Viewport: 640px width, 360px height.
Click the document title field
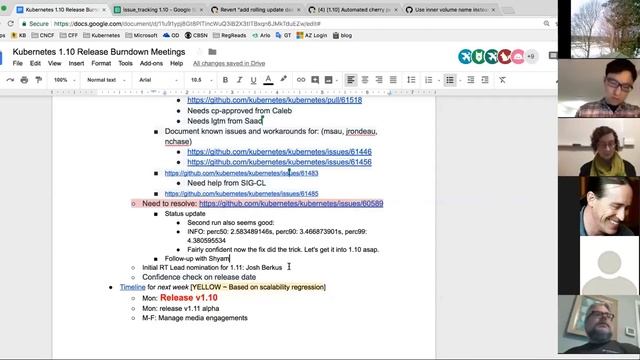tap(99, 52)
